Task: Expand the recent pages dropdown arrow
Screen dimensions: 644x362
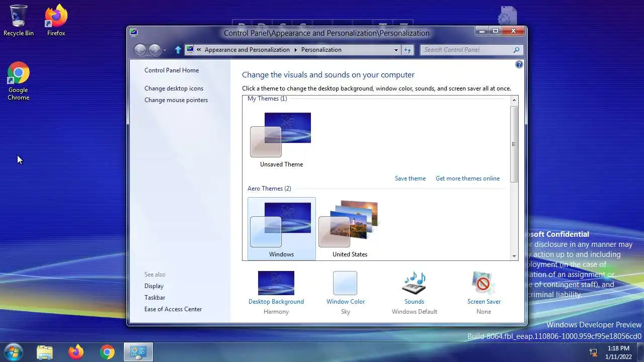Action: point(165,50)
